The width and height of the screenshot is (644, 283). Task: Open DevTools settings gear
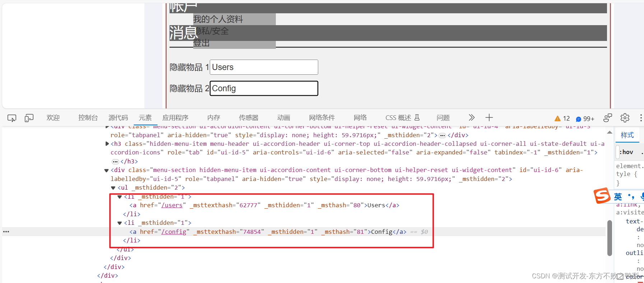[625, 118]
